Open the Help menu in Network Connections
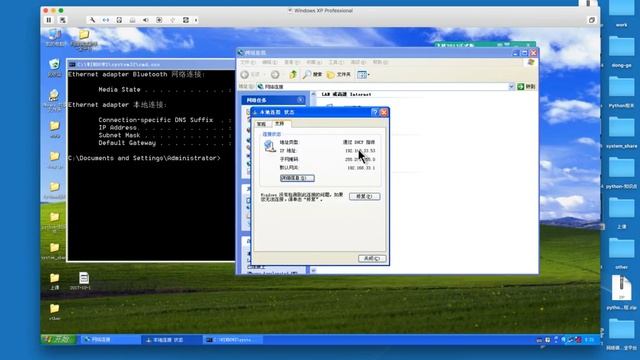Viewport: 640px width, 360px height. (x=380, y=62)
